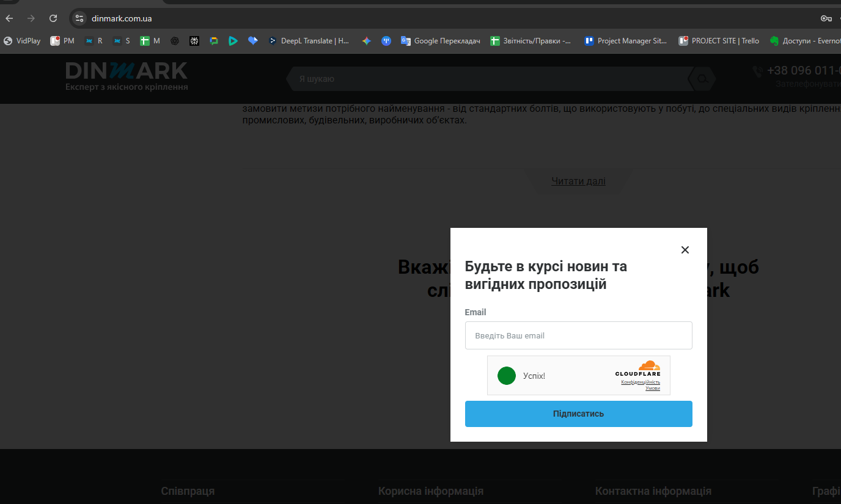
Task: Click the +38 096 phone number
Action: pyautogui.click(x=804, y=71)
